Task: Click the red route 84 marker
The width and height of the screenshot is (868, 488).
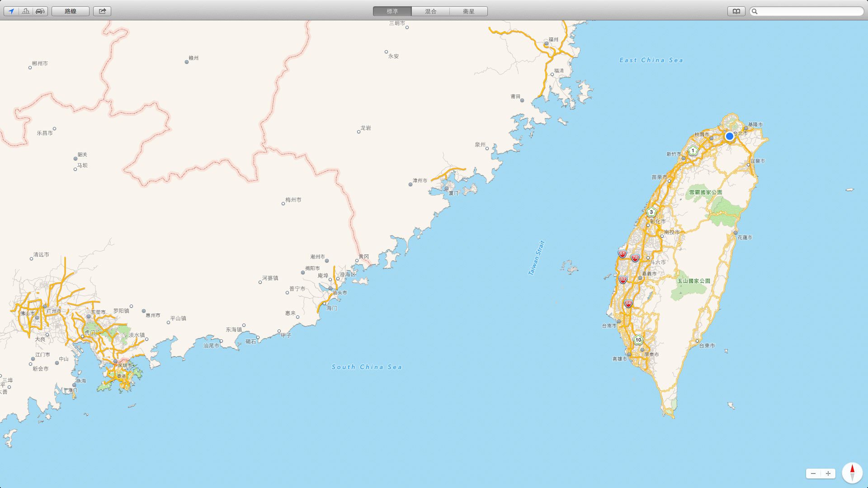Action: pyautogui.click(x=628, y=304)
